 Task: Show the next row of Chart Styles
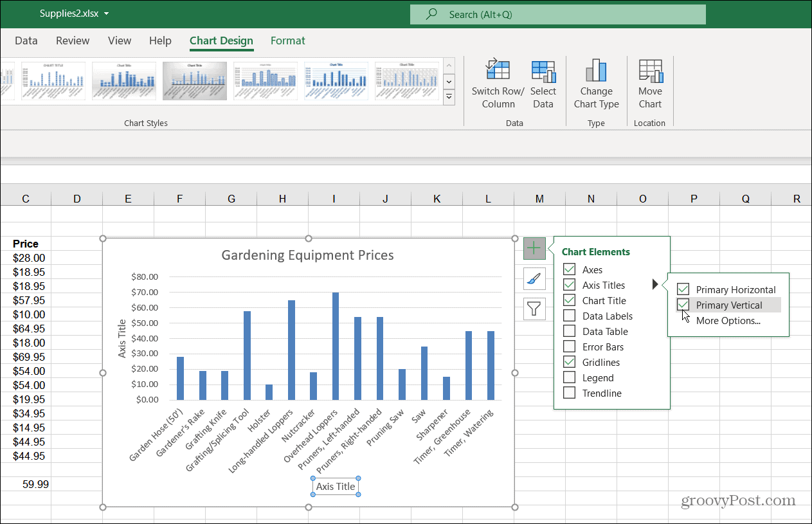(x=449, y=82)
